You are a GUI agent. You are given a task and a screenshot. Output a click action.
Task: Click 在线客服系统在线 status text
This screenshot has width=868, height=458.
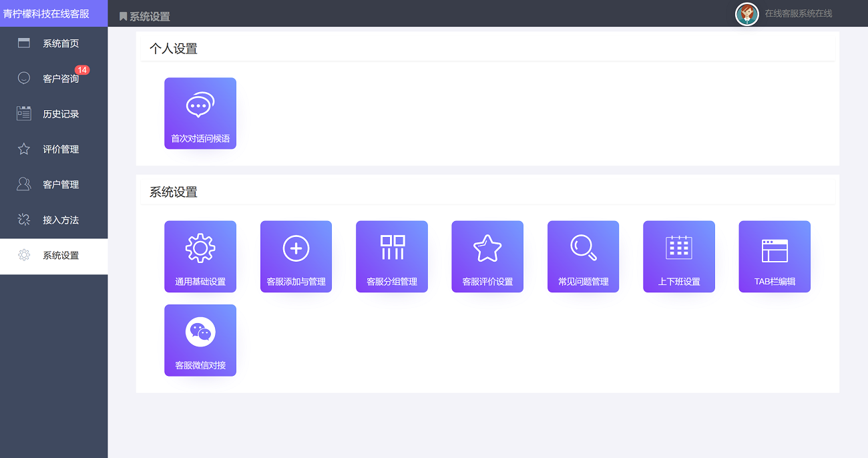pyautogui.click(x=798, y=13)
